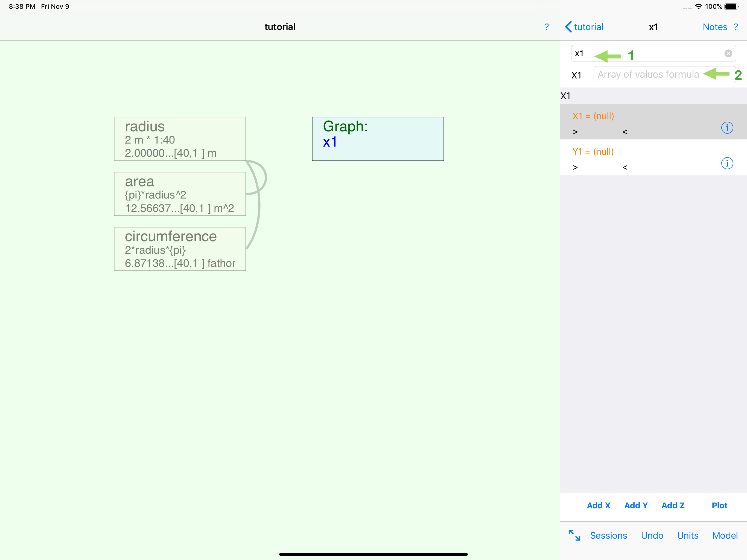
Task: Tap the radius formula 2 m * 1:40
Action: point(150,140)
